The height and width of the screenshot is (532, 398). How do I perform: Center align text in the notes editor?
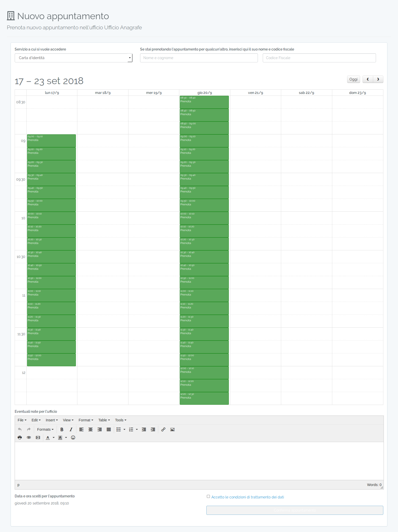point(91,429)
